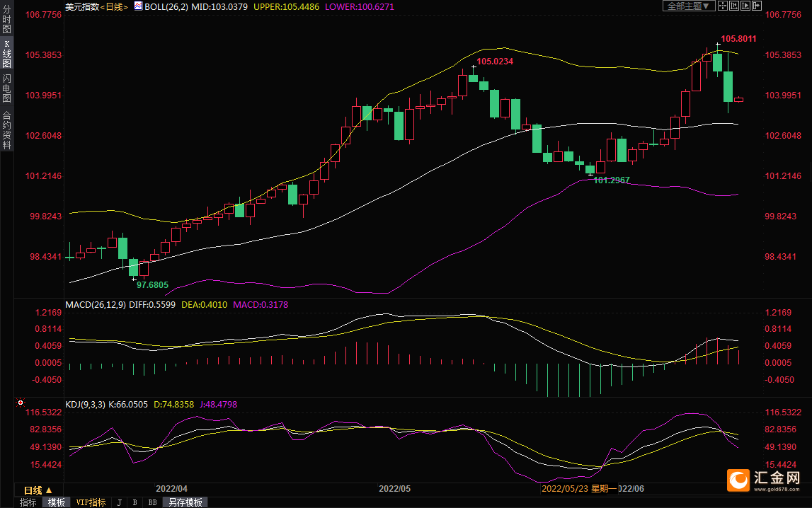
Task: Click the D:74.8358 value
Action: 173,405
